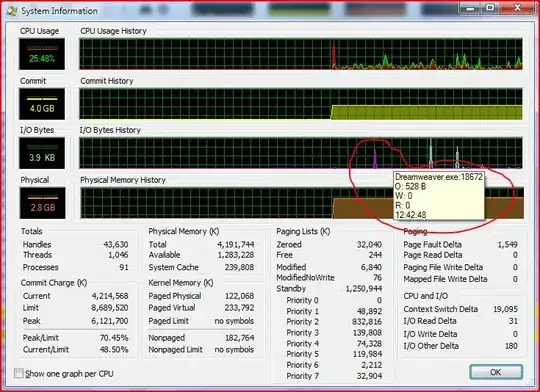
Task: Maximize the System Information window
Action: [490, 8]
